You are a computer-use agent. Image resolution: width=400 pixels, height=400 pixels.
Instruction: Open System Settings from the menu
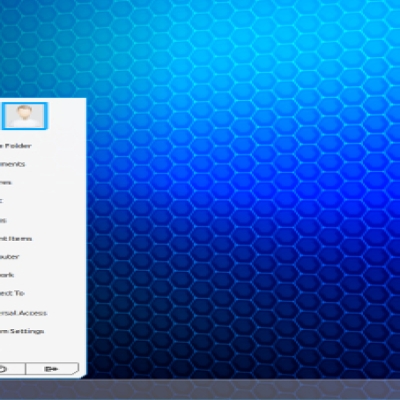click(x=22, y=331)
